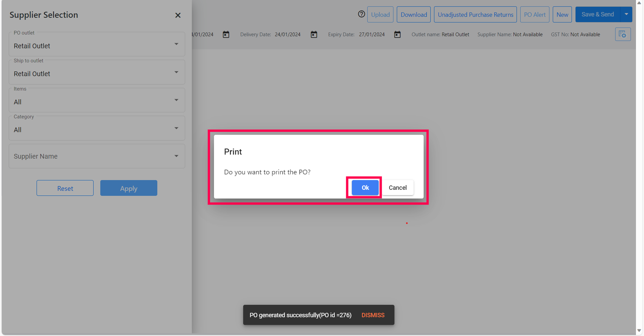Open calendar icon left of Delivery Date label
The image size is (644, 336).
pos(226,35)
